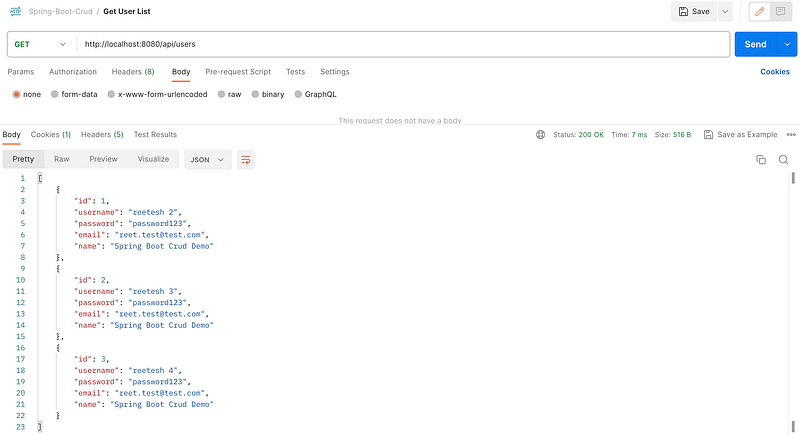Viewport: 800px width, 435px height.
Task: Click the Send button
Action: click(756, 44)
